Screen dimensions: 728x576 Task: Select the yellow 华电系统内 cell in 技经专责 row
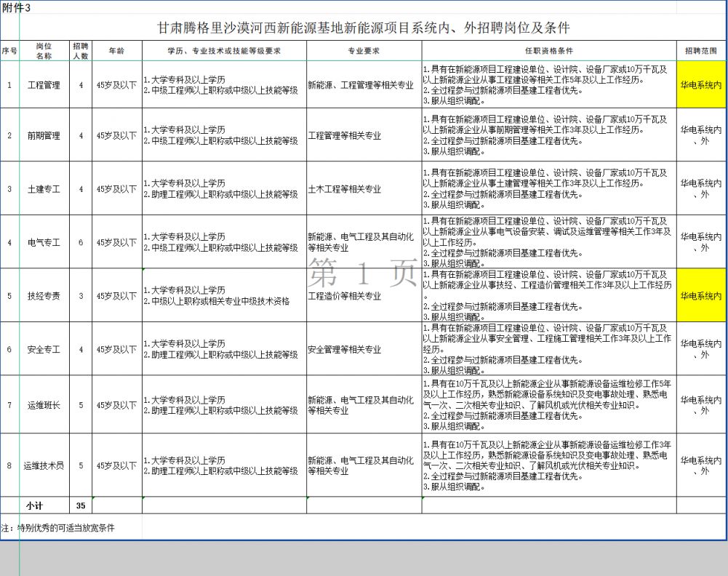701,296
